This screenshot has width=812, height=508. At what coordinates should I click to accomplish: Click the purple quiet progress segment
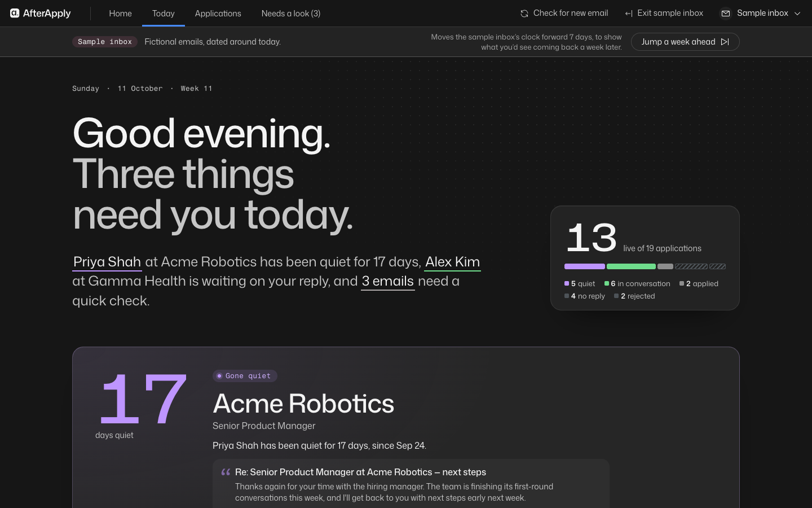(x=585, y=266)
